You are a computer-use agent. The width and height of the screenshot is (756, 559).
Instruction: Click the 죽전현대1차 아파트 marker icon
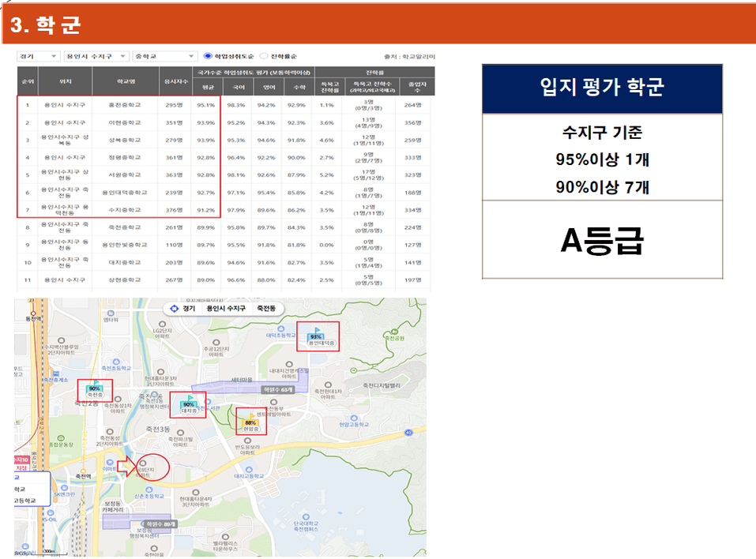point(328,385)
